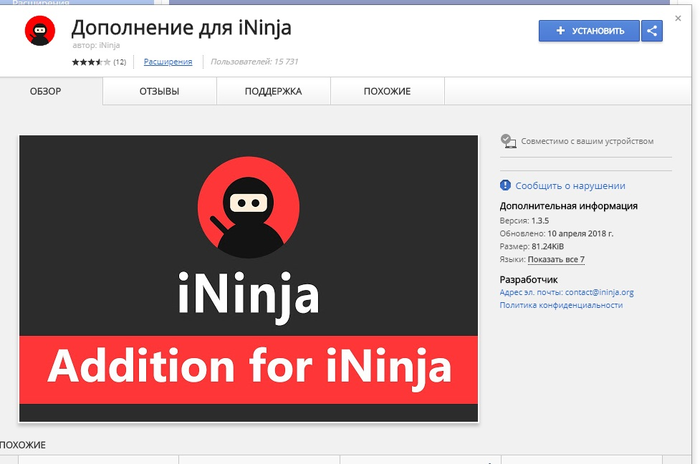Image resolution: width=700 pixels, height=464 pixels.
Task: Switch to the Отзывы tab
Action: point(159,91)
